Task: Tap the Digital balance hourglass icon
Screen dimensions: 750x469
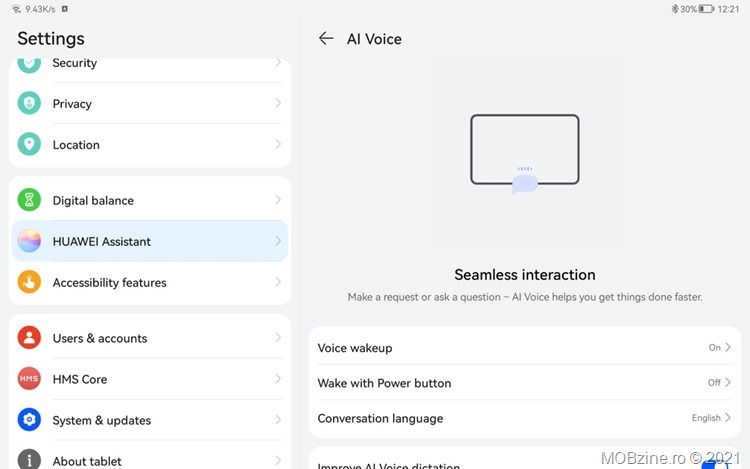Action: (x=29, y=200)
